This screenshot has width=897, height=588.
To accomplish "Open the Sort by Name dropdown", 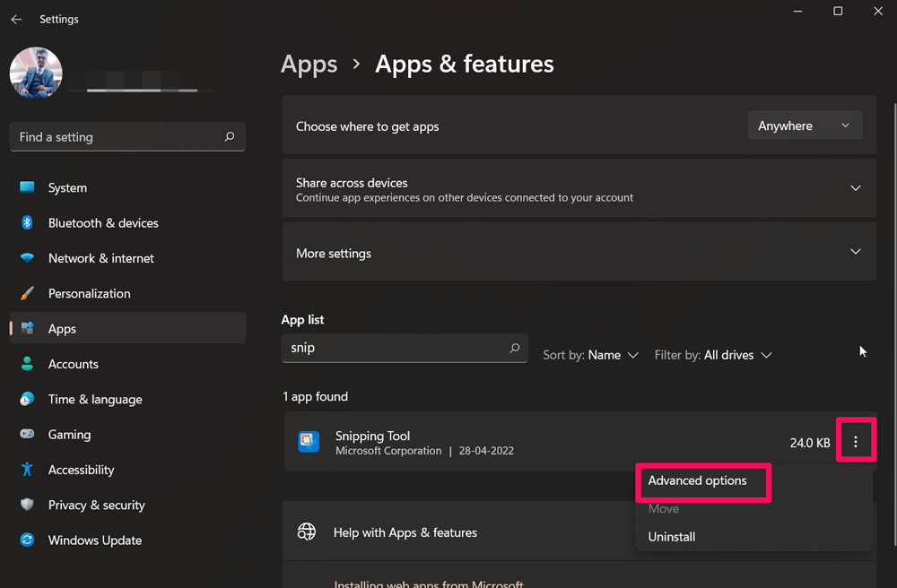I will coord(591,355).
